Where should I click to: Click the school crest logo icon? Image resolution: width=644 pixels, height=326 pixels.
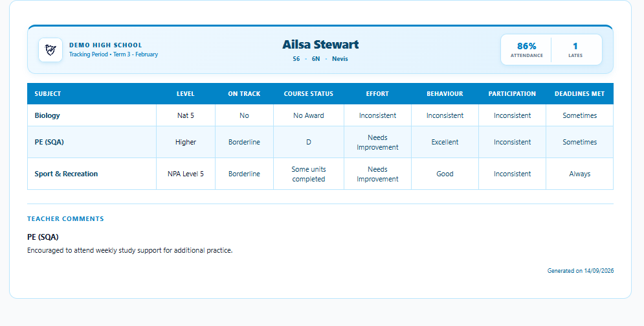(x=50, y=50)
